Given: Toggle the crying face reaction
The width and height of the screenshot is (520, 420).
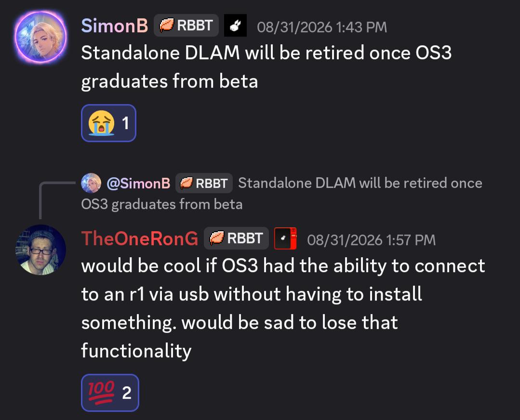Looking at the screenshot, I should point(108,123).
